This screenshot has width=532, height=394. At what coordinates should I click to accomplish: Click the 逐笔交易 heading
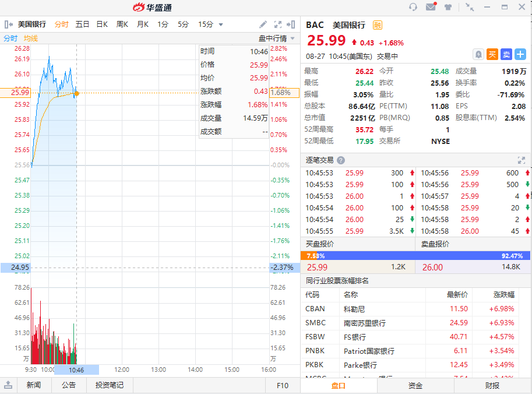coord(319,160)
